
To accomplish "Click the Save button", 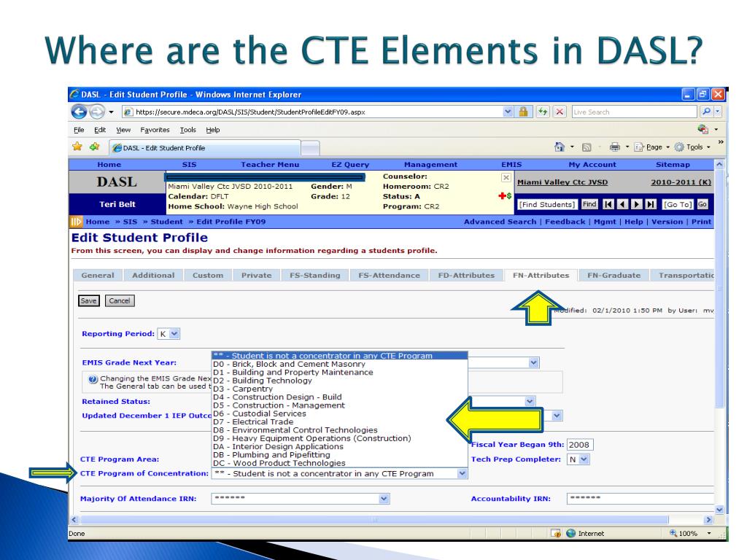I will tap(88, 301).
